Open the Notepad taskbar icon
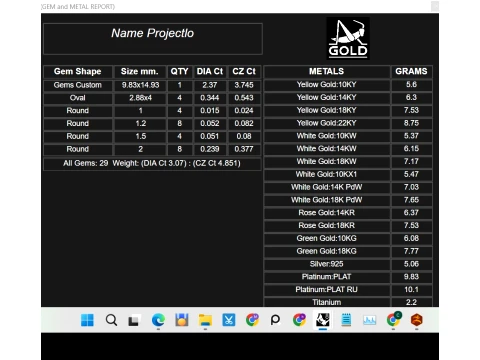Viewport: 480px width, 360px height. [x=346, y=320]
